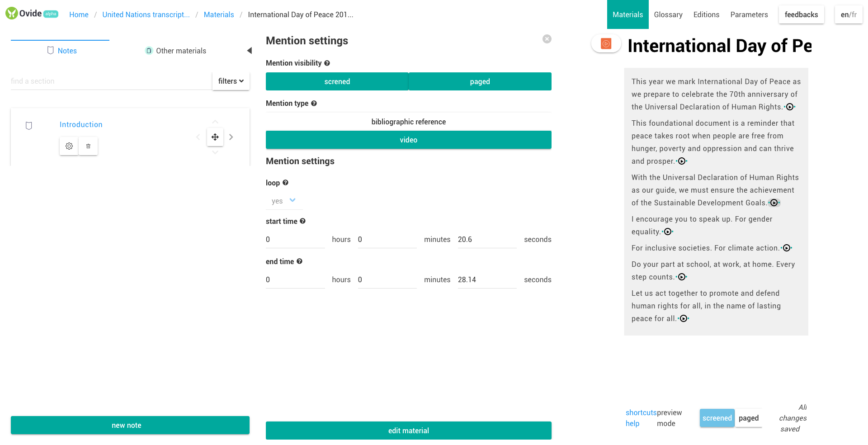Open settings gear for Introduction note

tap(69, 146)
